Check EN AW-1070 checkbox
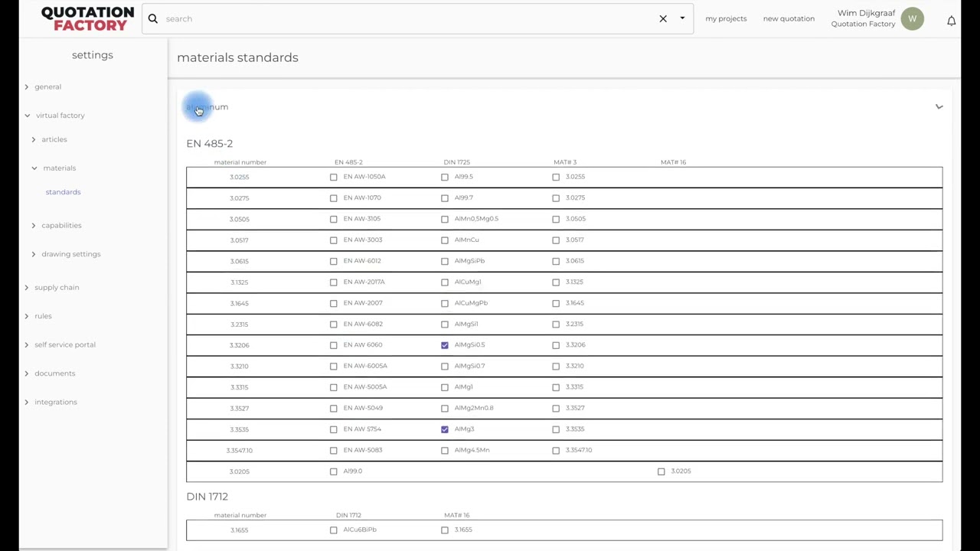980x551 pixels. coord(334,198)
